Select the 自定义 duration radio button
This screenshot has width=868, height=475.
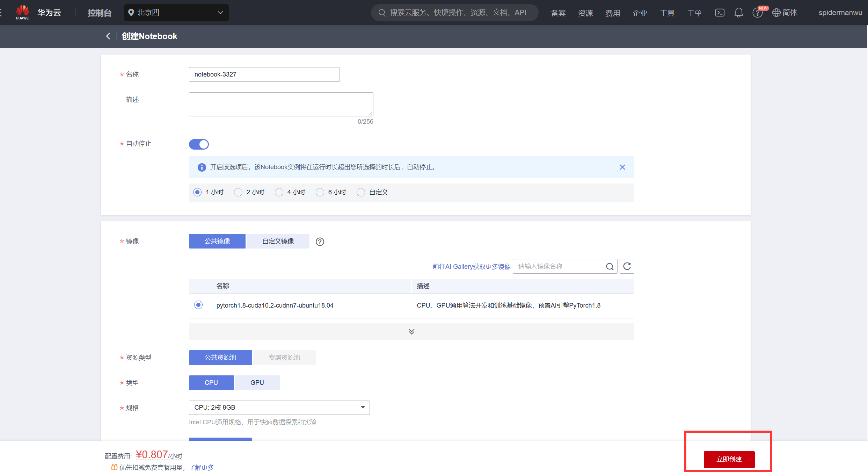click(360, 192)
